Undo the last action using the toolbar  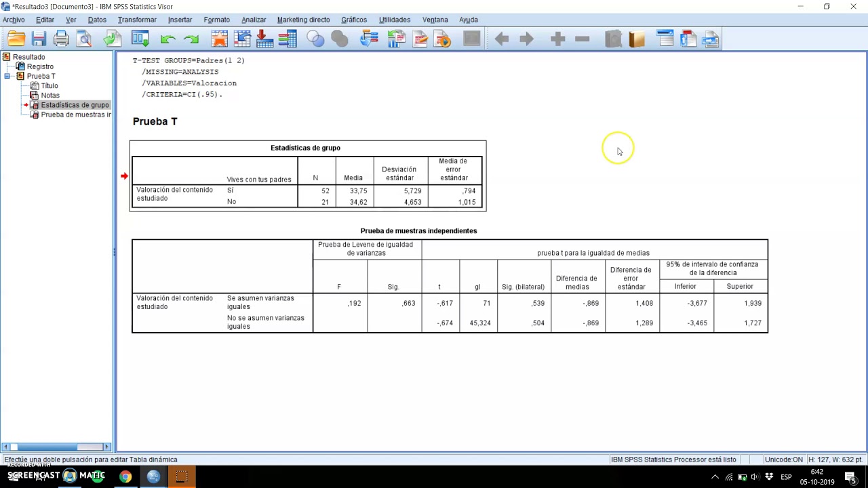[167, 39]
